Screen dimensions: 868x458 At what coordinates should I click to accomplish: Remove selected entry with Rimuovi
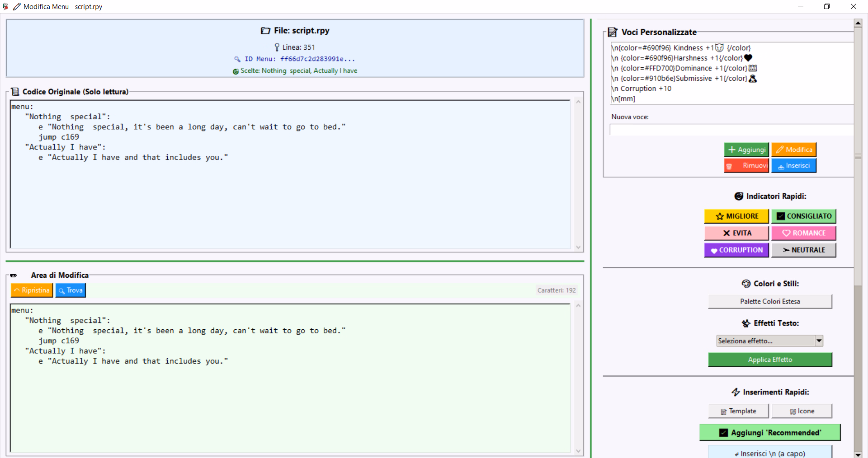(x=746, y=165)
